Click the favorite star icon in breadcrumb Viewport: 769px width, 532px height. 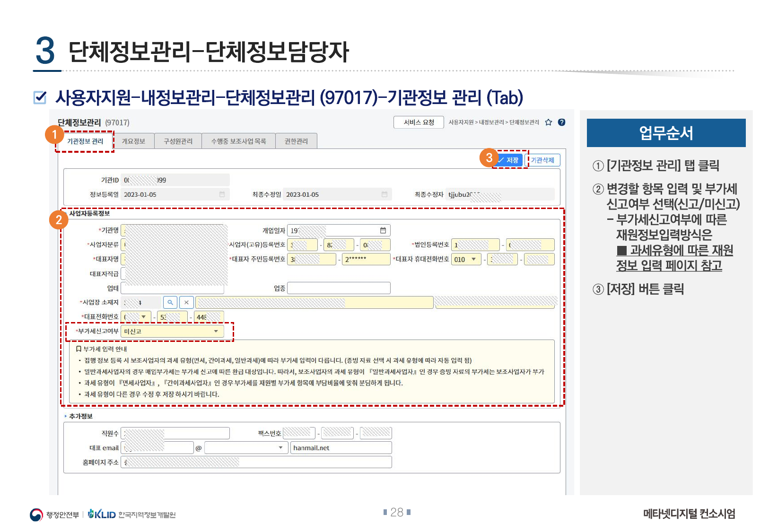pyautogui.click(x=549, y=122)
